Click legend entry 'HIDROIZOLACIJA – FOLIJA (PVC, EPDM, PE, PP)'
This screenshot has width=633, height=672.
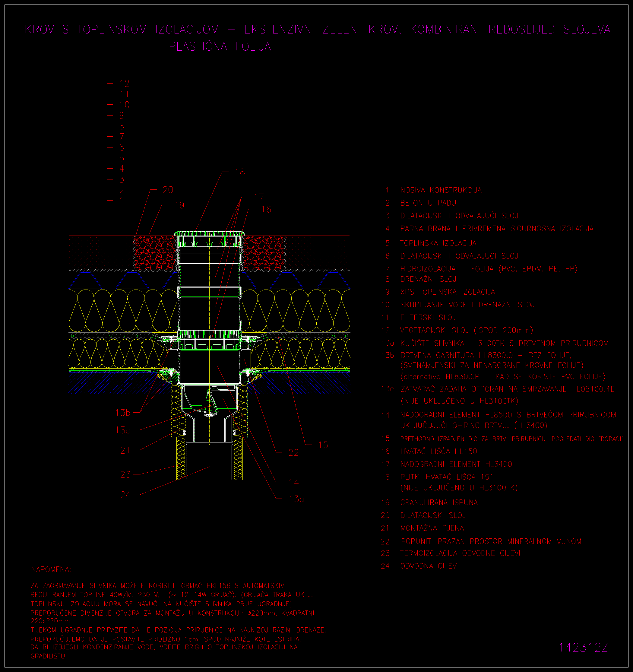(x=489, y=269)
